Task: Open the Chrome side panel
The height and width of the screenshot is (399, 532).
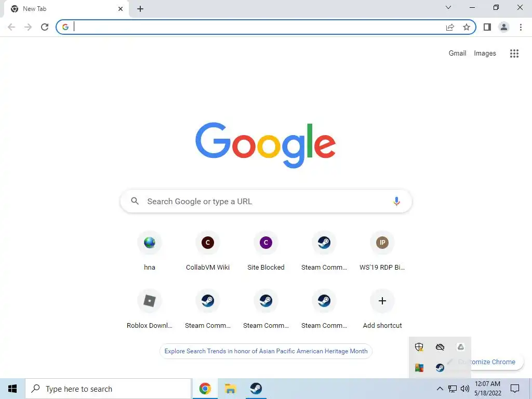Action: 487,27
